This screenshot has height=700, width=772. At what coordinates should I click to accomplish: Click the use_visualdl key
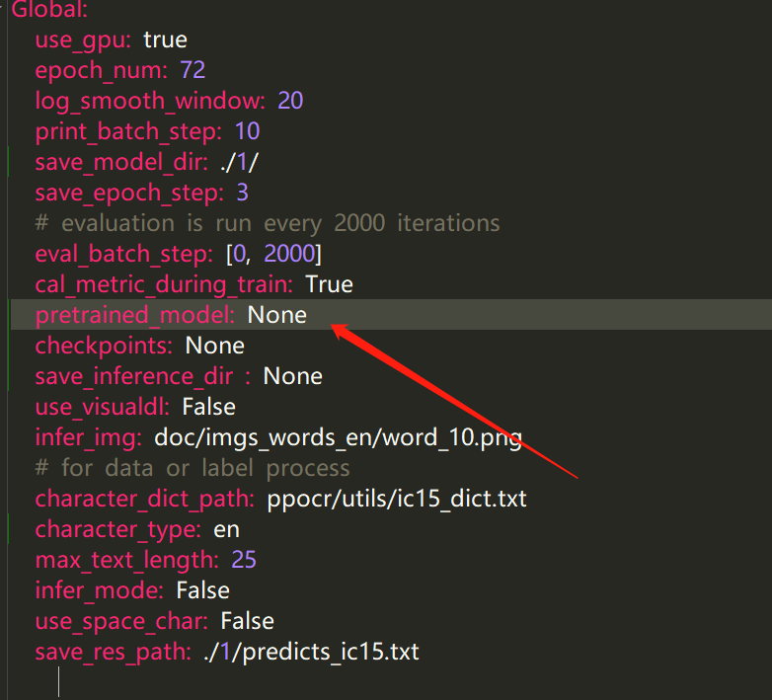102,407
